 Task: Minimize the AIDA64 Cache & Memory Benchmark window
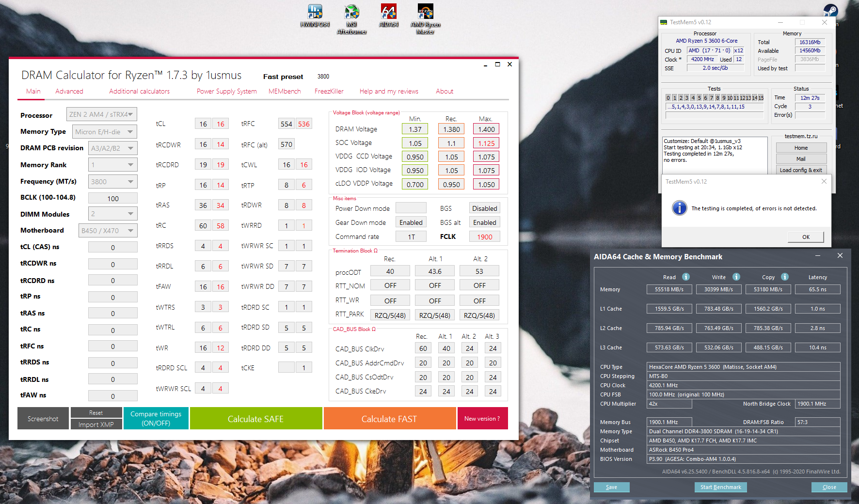point(818,256)
